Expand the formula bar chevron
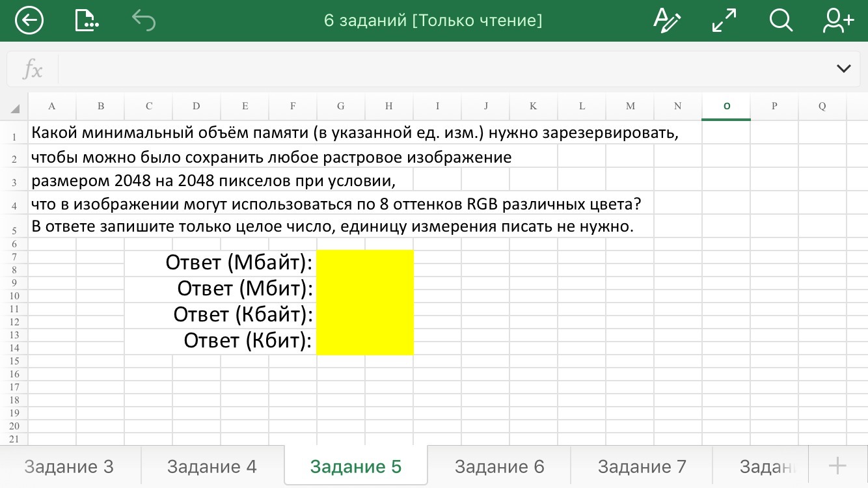 (843, 69)
